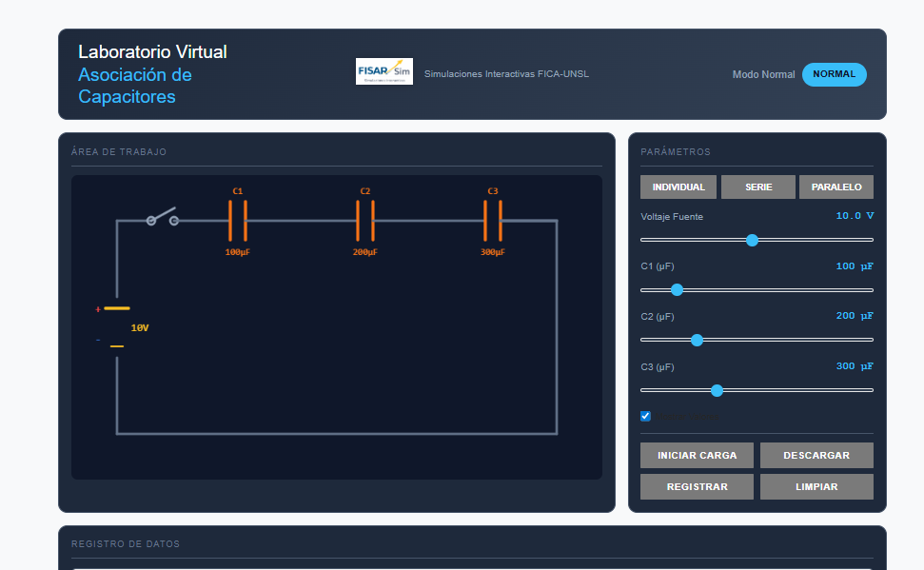Click the FISAR Sim logo
This screenshot has height=570, width=924.
[384, 71]
